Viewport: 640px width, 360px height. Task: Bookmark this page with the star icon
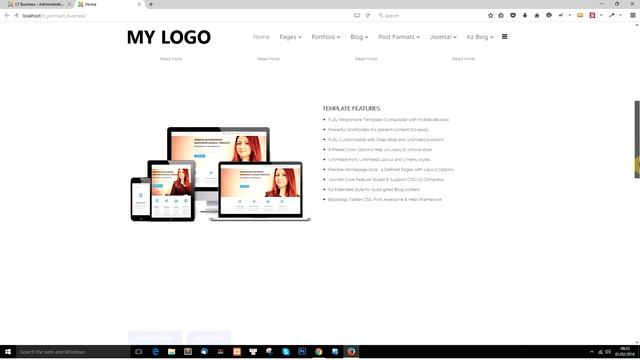(490, 16)
